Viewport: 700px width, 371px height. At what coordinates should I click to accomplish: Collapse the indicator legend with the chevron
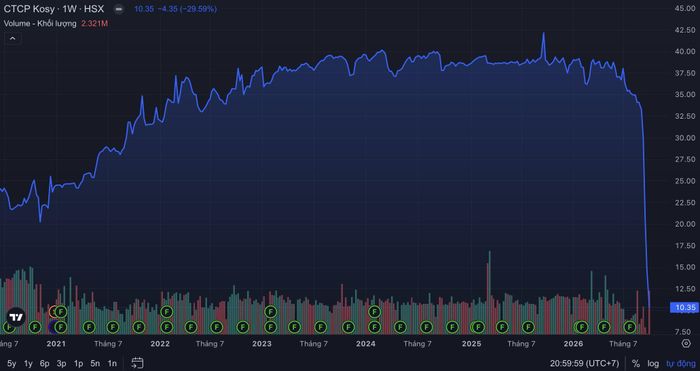12,39
